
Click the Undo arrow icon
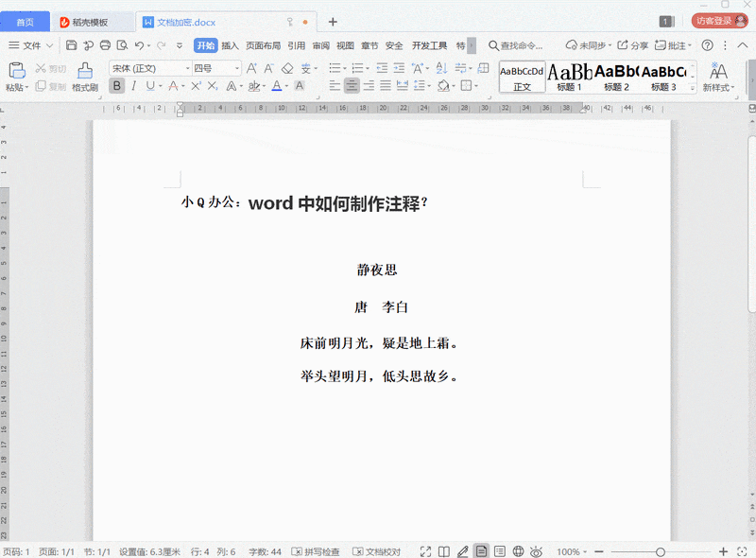139,45
